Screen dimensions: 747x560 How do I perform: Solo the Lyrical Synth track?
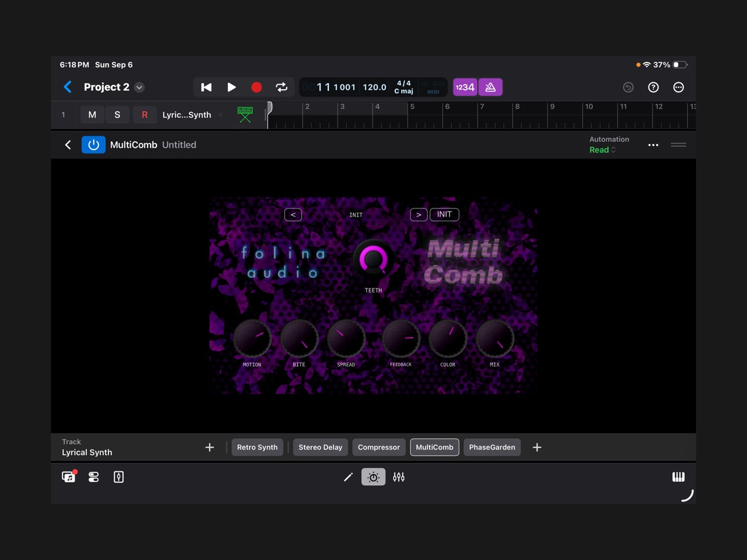tap(118, 115)
